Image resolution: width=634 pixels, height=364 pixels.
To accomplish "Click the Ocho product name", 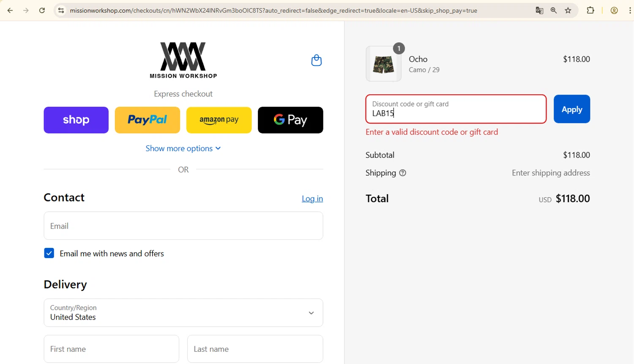I will click(x=418, y=59).
